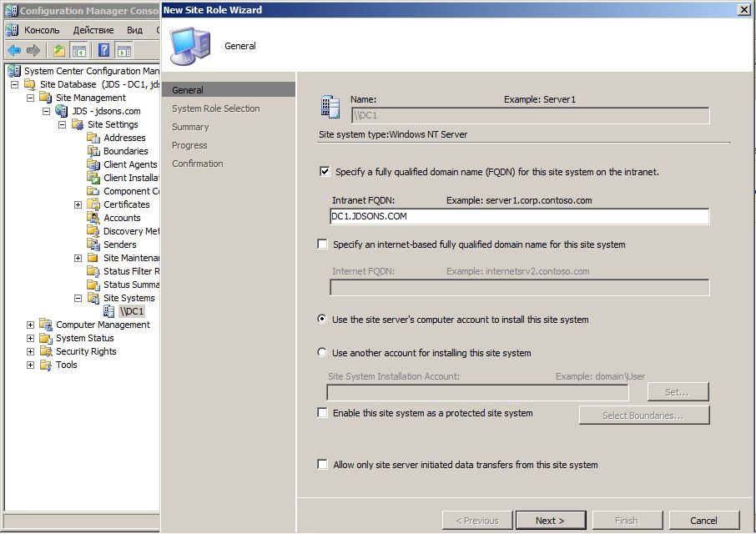Screen dimensions: 756x534
Task: Open the Вид menu
Action: coord(134,30)
